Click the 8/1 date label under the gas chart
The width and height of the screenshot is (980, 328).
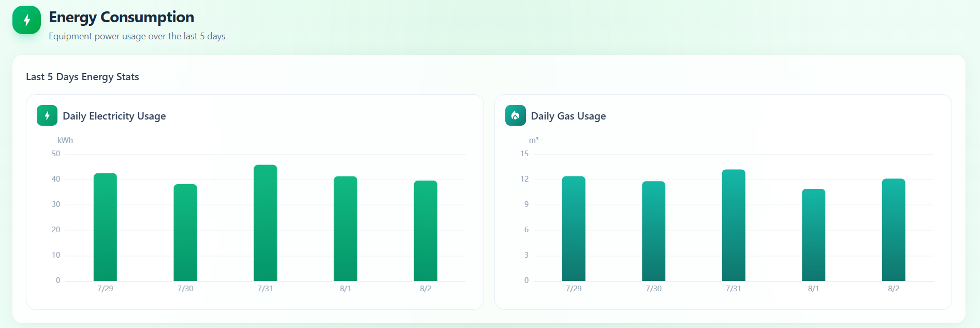tap(814, 289)
